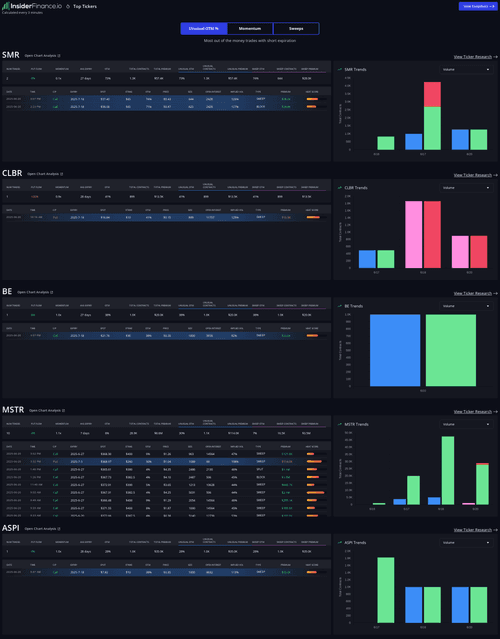500x639 pixels.
Task: Select the Unusual OTM % tab
Action: (204, 29)
